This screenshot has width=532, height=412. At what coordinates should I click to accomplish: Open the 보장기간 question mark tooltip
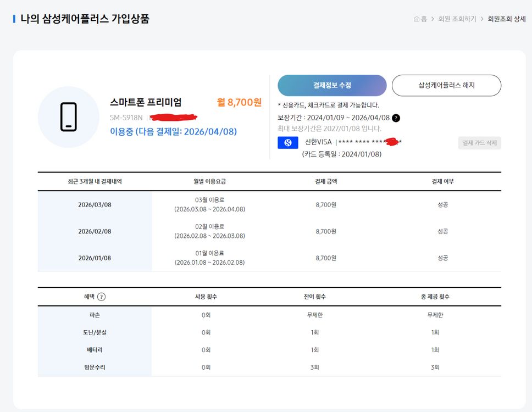[396, 118]
